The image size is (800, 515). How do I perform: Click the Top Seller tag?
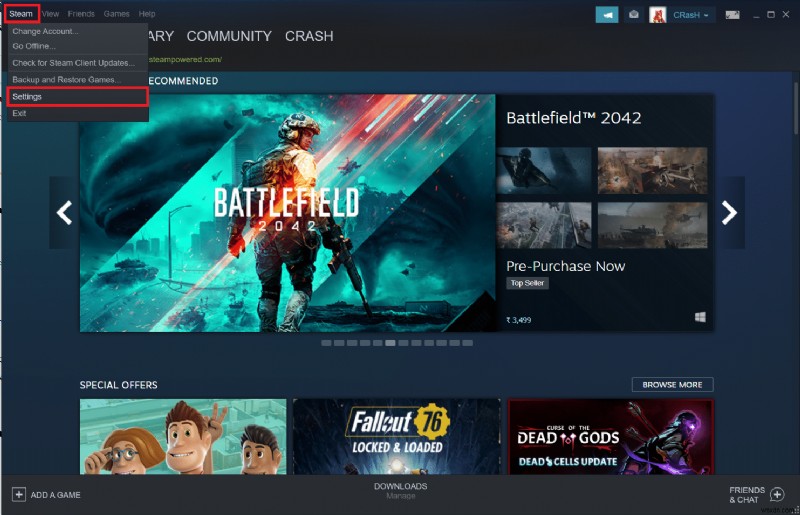[528, 283]
